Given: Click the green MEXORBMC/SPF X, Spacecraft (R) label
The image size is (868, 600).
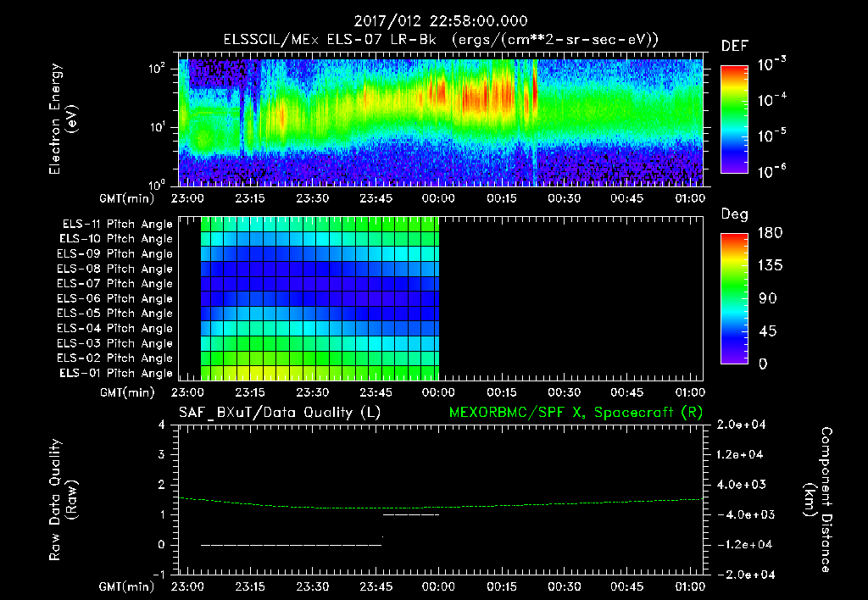Looking at the screenshot, I should (576, 413).
